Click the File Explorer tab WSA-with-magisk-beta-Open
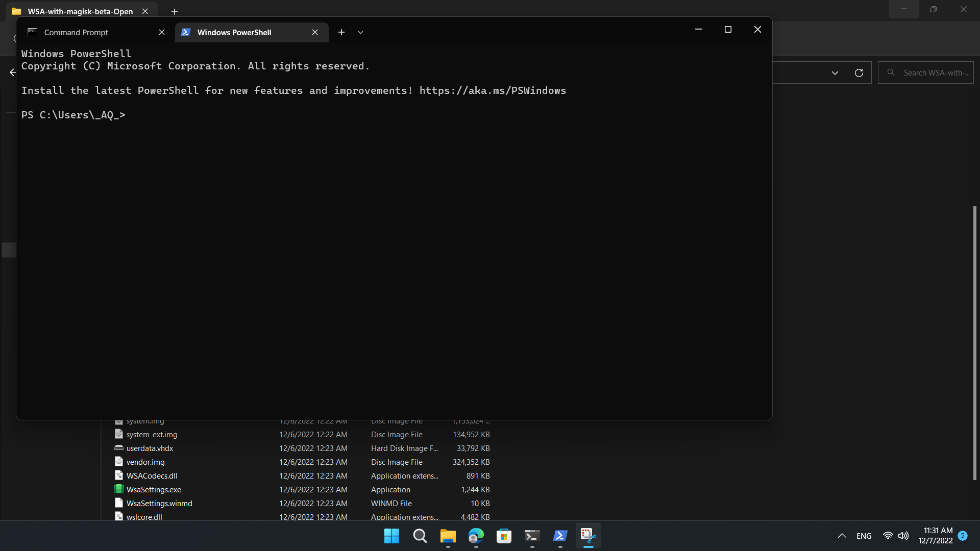The height and width of the screenshot is (551, 980). pyautogui.click(x=81, y=11)
